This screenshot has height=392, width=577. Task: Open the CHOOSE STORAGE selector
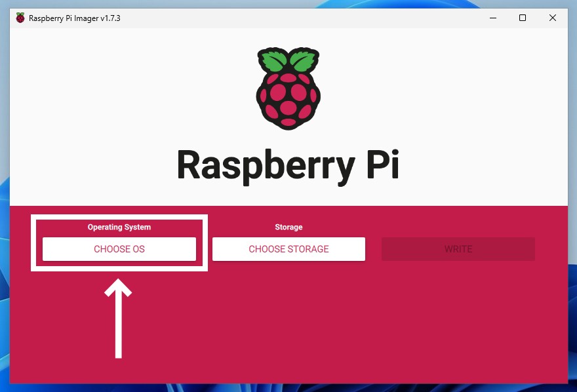click(288, 249)
